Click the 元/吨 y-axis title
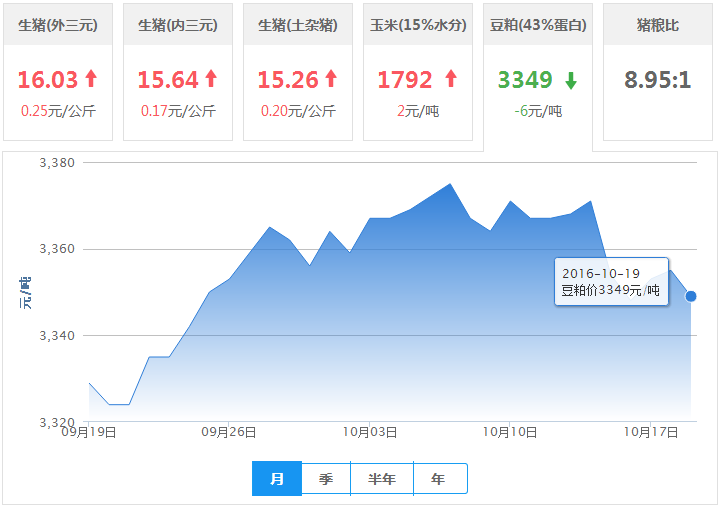This screenshot has width=722, height=509. pos(25,293)
